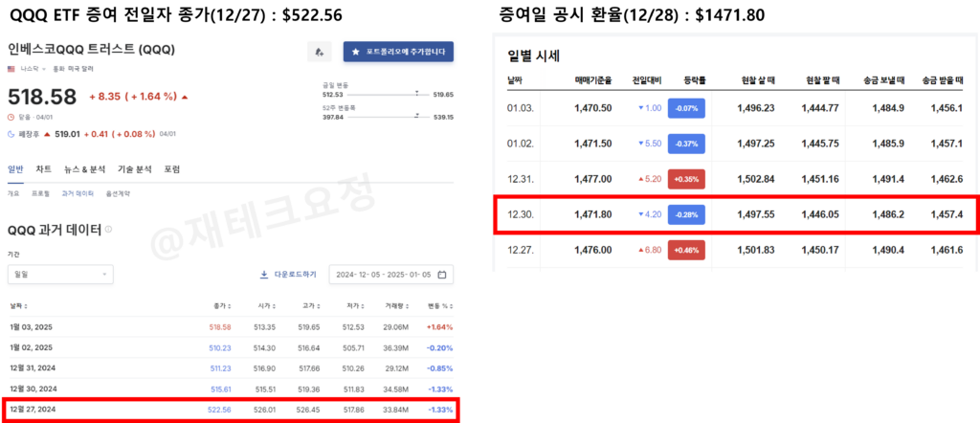The image size is (980, 423).
Task: Click -0.85% change in 12월 31 row
Action: 440,368
